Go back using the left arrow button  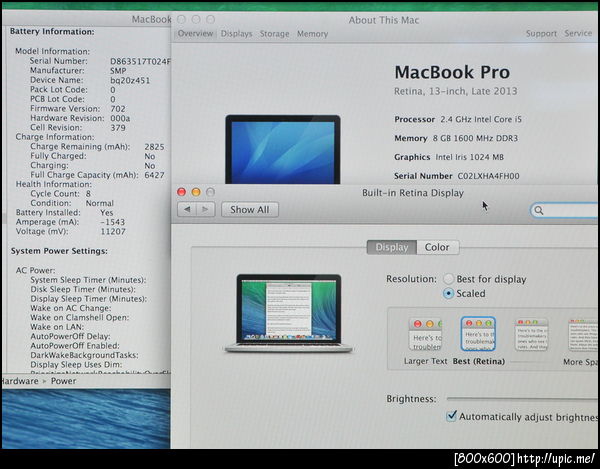(x=187, y=210)
